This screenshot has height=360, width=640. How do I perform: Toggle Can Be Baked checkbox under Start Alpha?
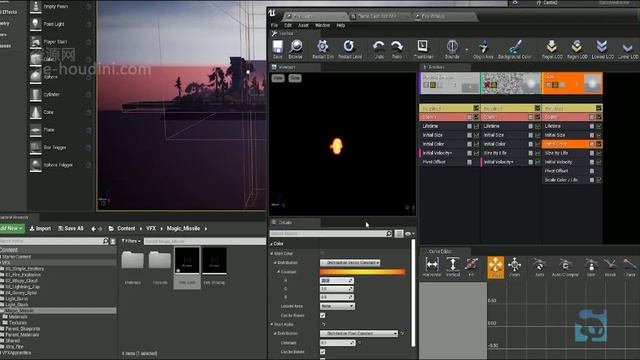(x=322, y=351)
